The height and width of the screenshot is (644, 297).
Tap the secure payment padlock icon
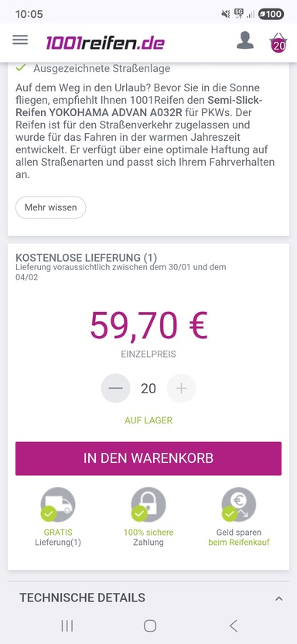click(x=148, y=505)
